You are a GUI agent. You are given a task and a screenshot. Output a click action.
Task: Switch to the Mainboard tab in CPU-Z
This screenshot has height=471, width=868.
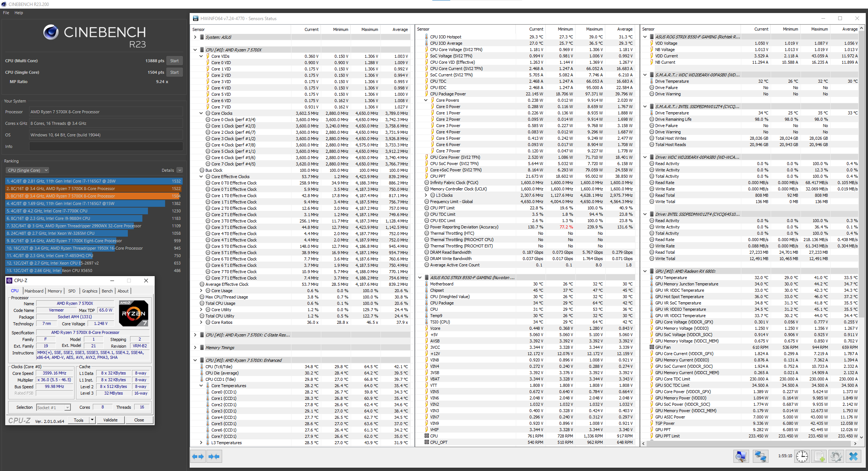click(x=34, y=291)
